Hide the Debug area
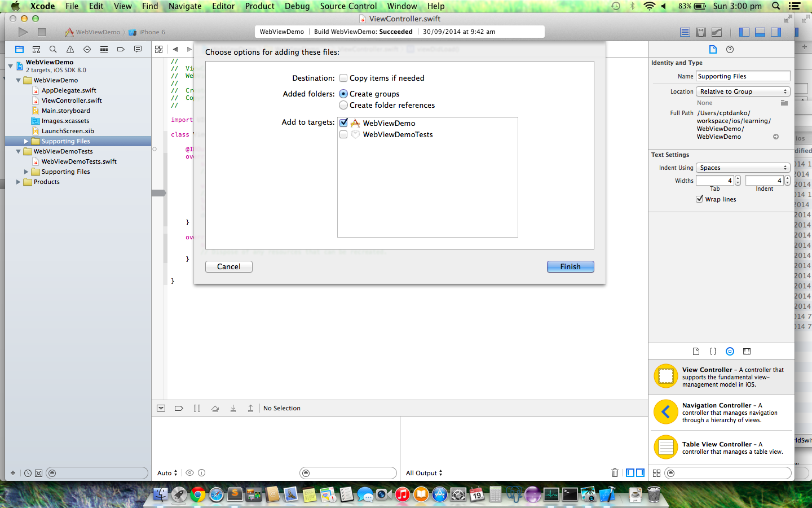This screenshot has height=508, width=812. pos(760,32)
